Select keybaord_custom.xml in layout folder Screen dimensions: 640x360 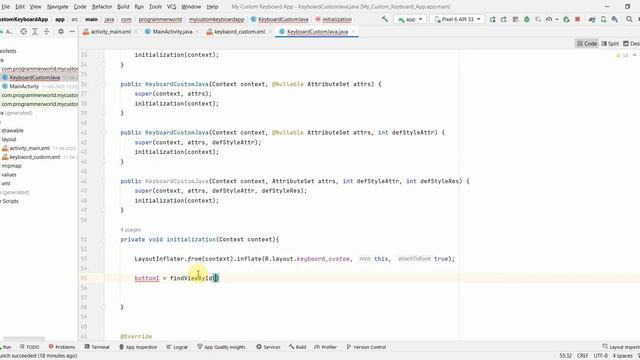coord(35,157)
